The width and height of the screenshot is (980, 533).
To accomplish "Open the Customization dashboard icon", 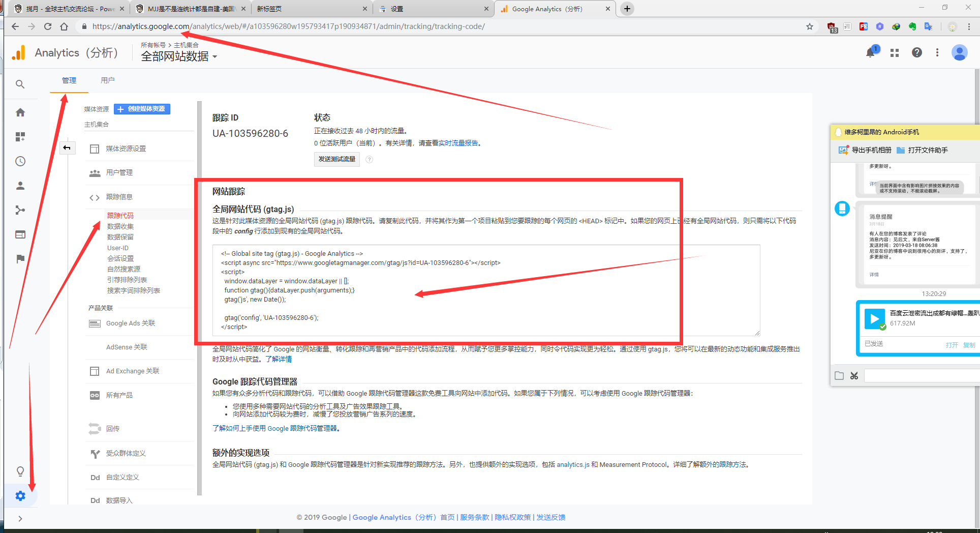I will (20, 137).
